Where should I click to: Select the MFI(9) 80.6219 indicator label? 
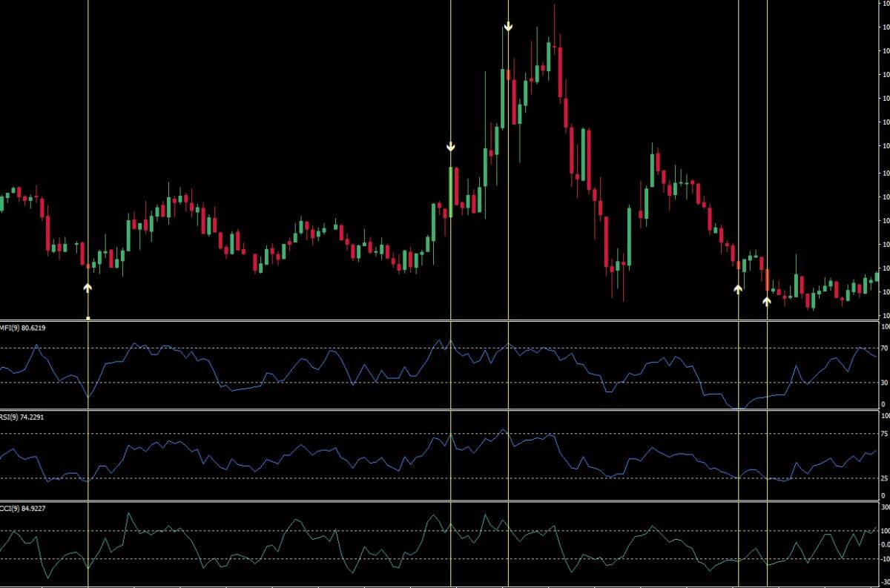click(x=23, y=328)
